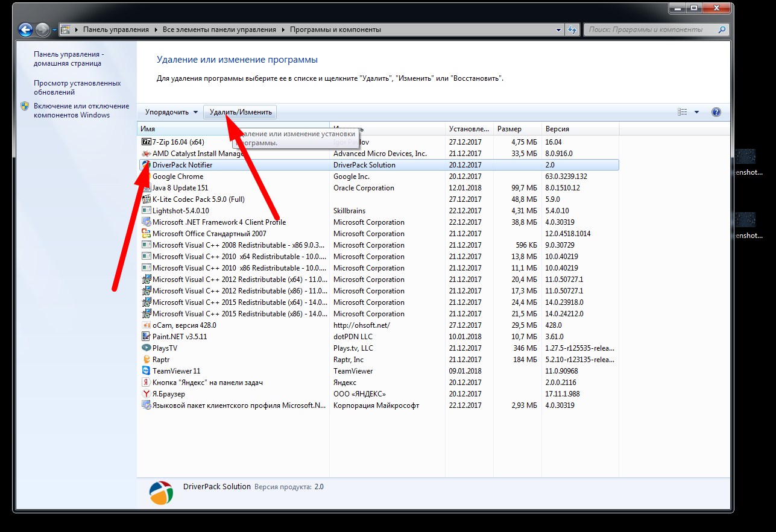Open the address bar history dropdown arrow
Image resolution: width=776 pixels, height=532 pixels.
click(x=558, y=30)
